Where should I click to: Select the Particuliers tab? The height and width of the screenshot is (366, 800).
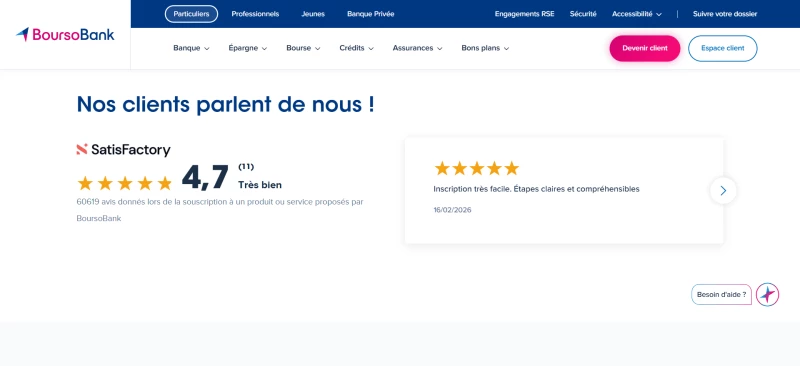click(191, 14)
